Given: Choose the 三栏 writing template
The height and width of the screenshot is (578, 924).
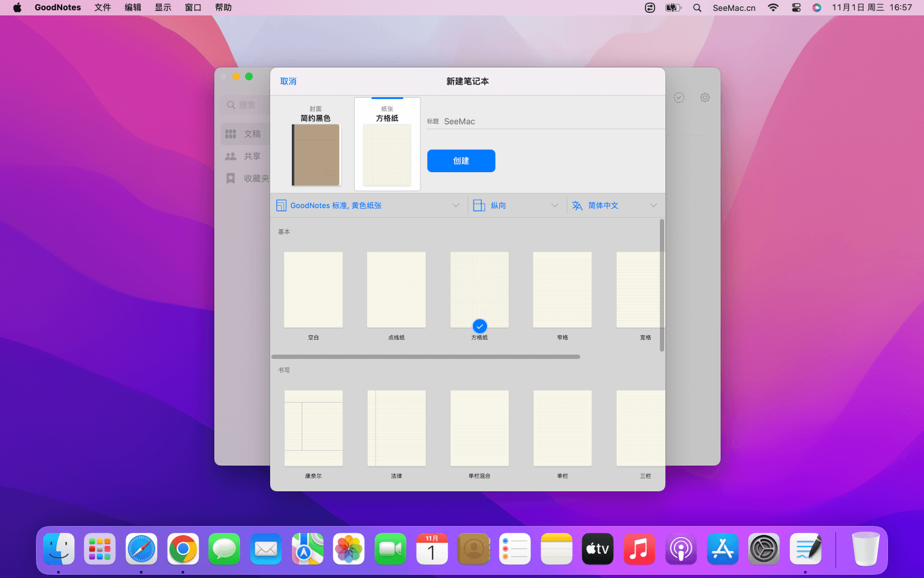Looking at the screenshot, I should (x=640, y=434).
